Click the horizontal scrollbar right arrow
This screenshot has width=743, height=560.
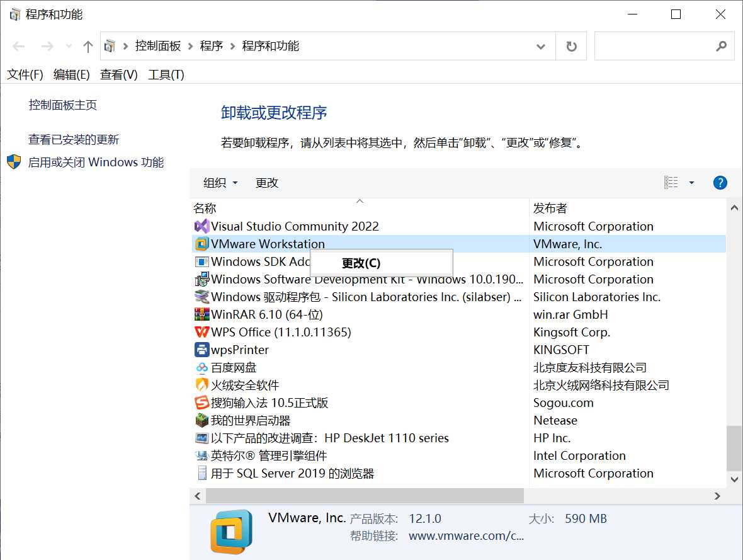(x=717, y=496)
